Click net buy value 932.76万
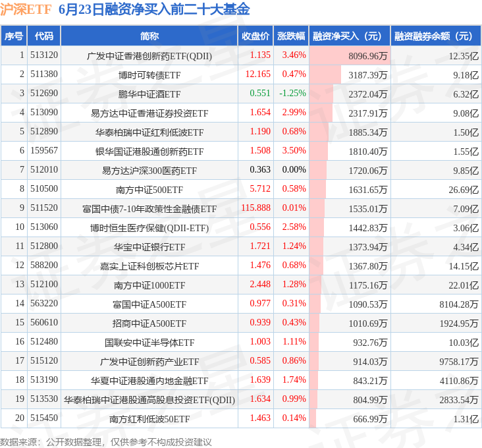This screenshot has height=448, width=482. tap(370, 343)
